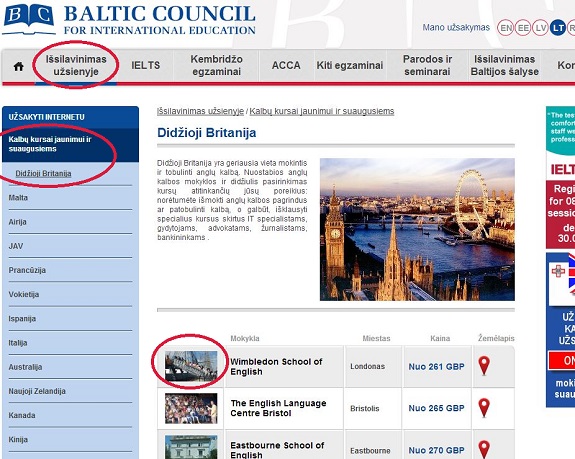This screenshot has width=575, height=459.
Task: Select Didžioji Britanija in sidebar
Action: pyautogui.click(x=43, y=173)
